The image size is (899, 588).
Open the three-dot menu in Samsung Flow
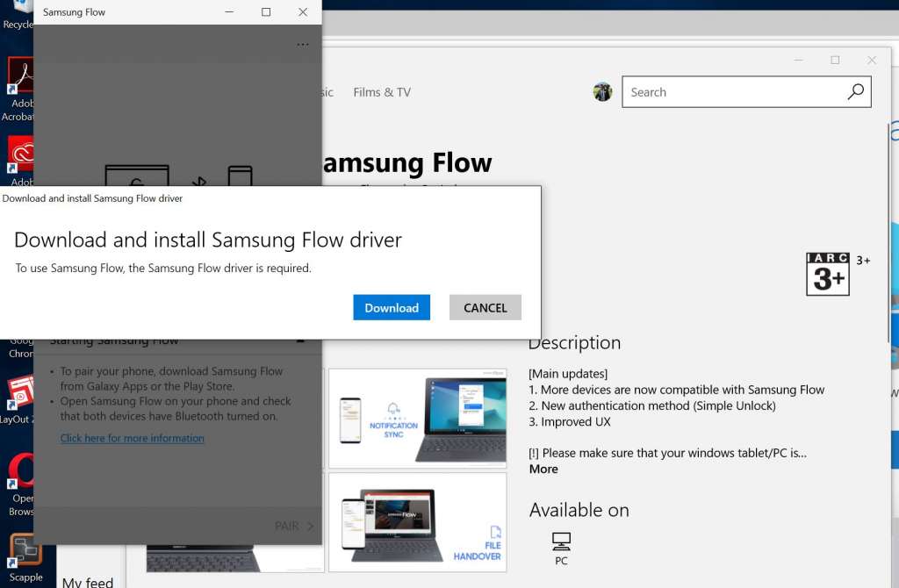click(x=303, y=45)
